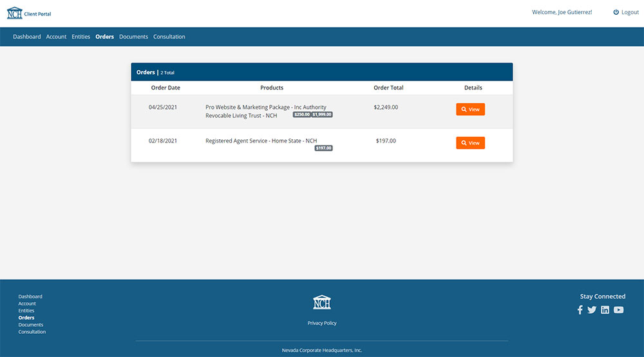Click Consultation link in footer
Screen dimensions: 644x357
pyautogui.click(x=32, y=331)
